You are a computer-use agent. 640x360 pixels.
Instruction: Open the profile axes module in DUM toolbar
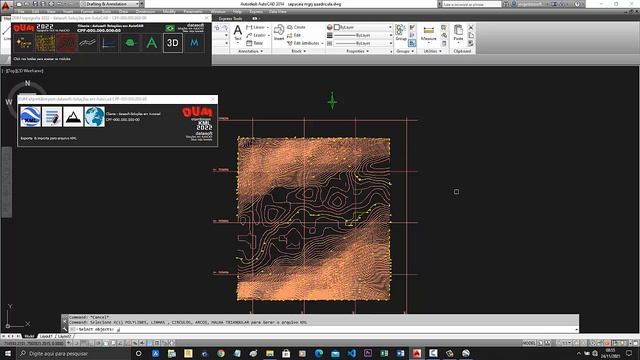[109, 42]
